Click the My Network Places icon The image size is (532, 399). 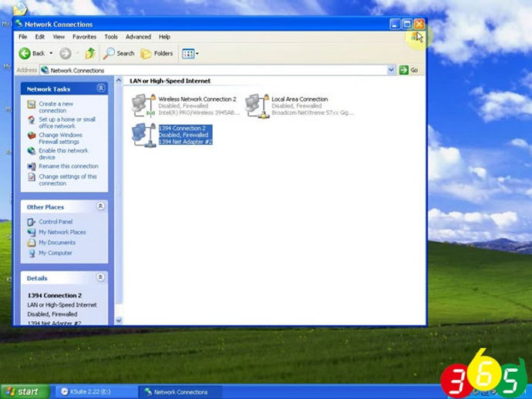point(31,232)
